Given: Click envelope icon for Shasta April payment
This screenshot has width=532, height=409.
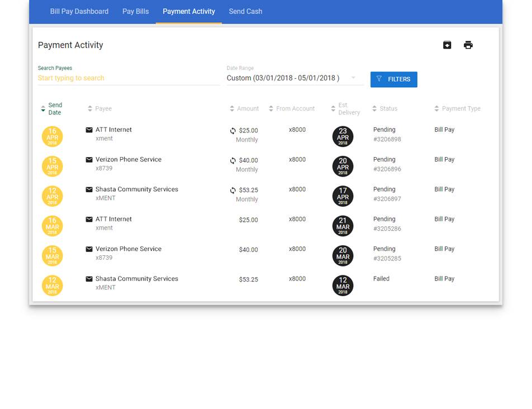Looking at the screenshot, I should [x=89, y=189].
